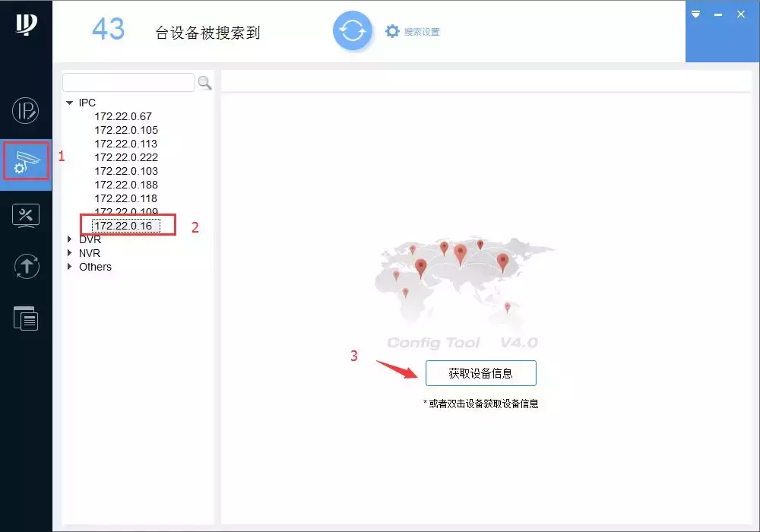The height and width of the screenshot is (532, 760).
Task: Expand the Others tree node
Action: [x=69, y=267]
